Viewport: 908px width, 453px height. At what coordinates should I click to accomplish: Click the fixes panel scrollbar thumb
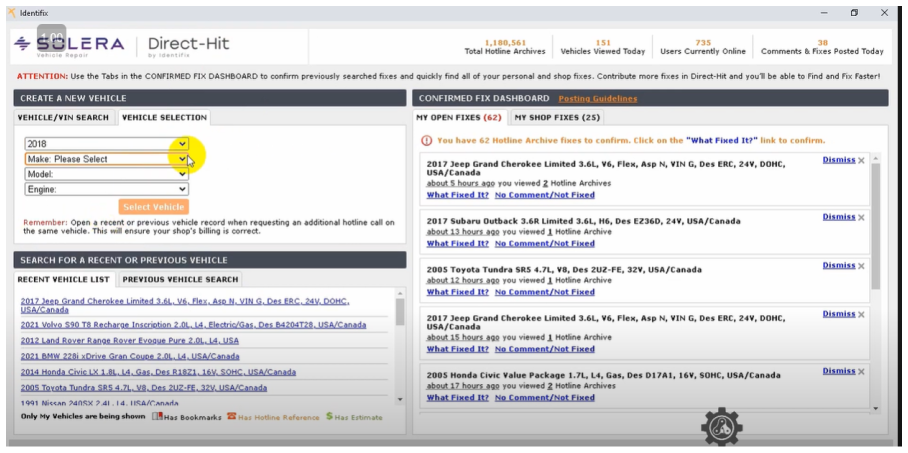pos(875,226)
